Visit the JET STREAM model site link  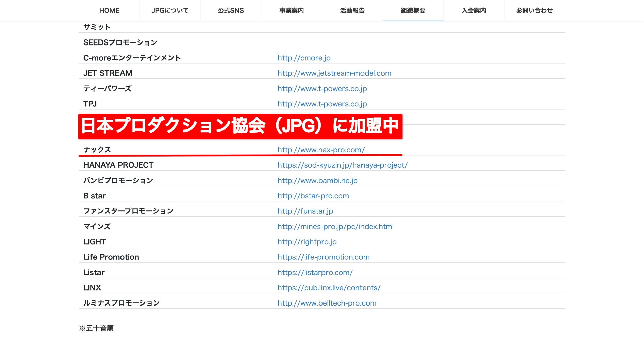tap(334, 73)
